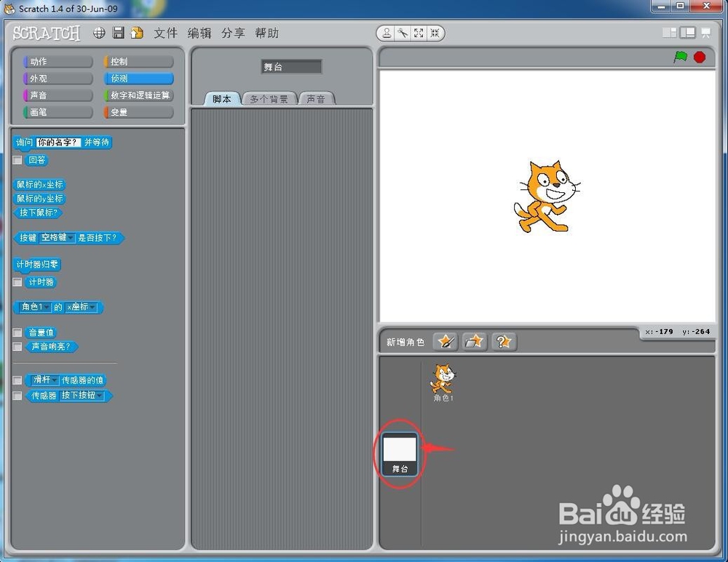Open the 滑杆 sensor dropdown
Viewport: 728px width, 562px height.
(x=45, y=380)
